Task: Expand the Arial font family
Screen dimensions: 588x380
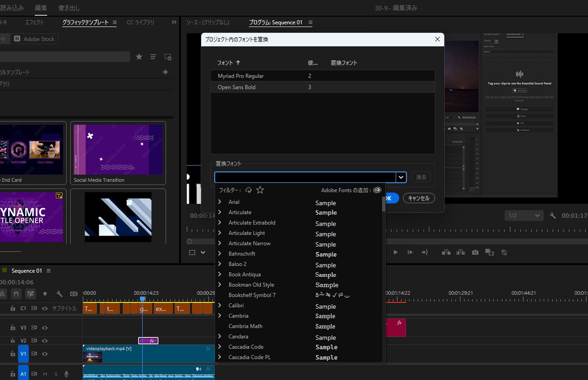Action: pyautogui.click(x=220, y=202)
